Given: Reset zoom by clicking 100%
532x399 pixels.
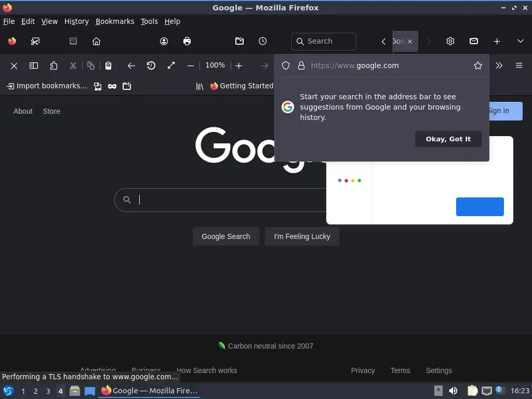Looking at the screenshot, I should pyautogui.click(x=215, y=65).
